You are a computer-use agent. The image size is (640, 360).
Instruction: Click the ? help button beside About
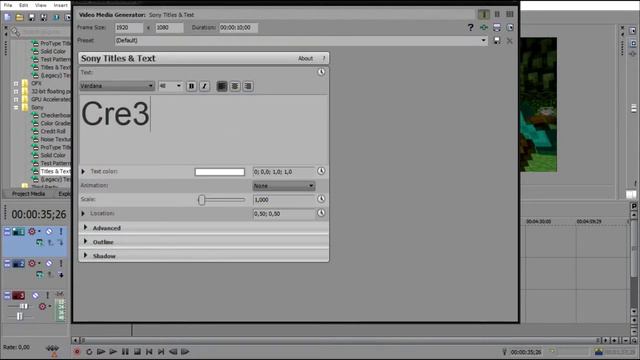(324, 58)
